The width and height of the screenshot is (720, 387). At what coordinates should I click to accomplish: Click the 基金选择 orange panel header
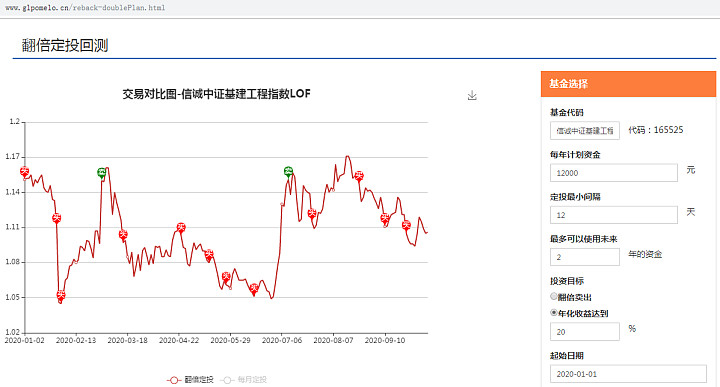click(628, 84)
